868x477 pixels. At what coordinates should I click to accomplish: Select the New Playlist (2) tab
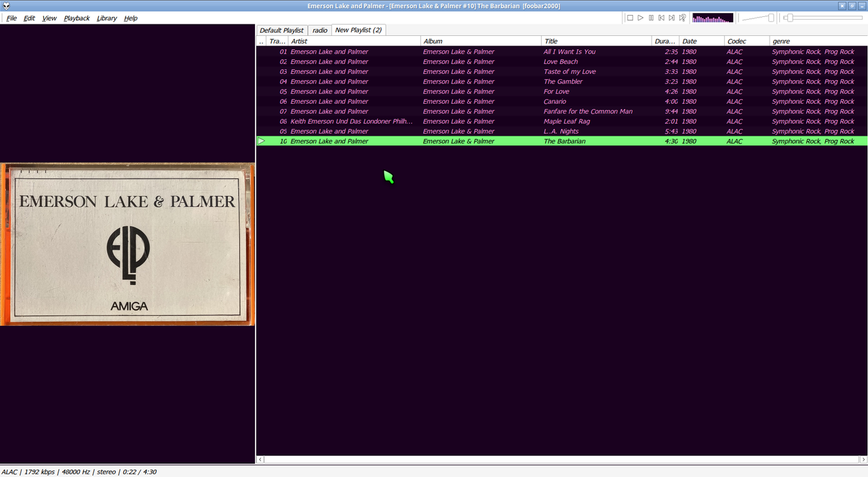click(359, 30)
